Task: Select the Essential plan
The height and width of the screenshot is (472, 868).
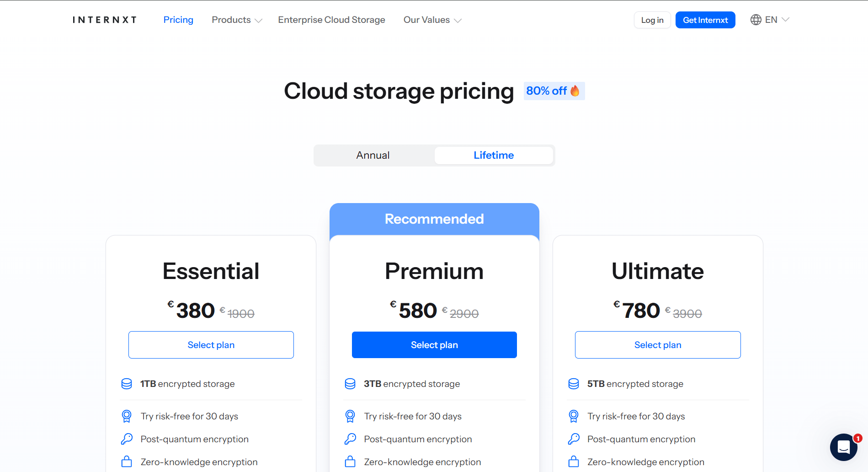Action: click(211, 345)
